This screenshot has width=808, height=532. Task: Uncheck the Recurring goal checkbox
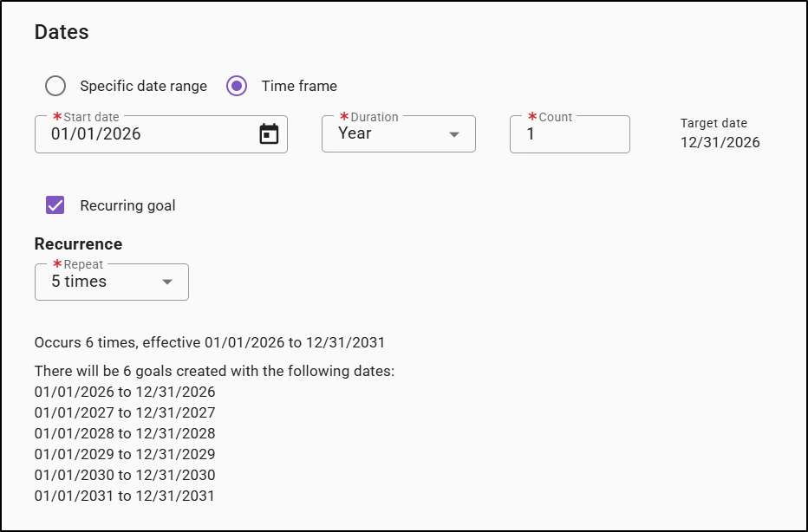coord(55,205)
